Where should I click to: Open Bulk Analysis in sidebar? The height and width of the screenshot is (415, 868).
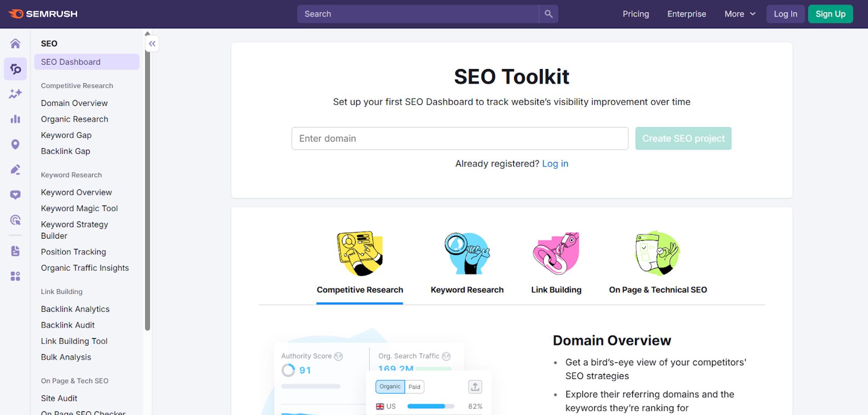(x=66, y=357)
